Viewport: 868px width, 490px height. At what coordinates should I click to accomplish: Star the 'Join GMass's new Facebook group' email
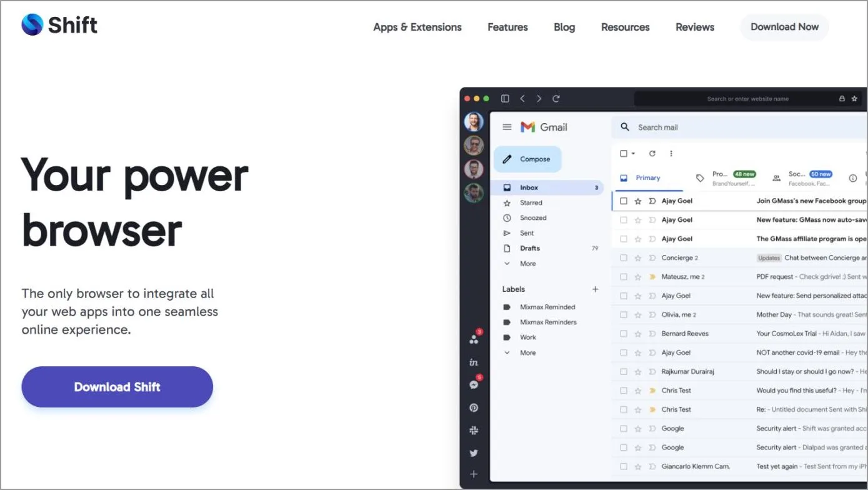click(638, 201)
